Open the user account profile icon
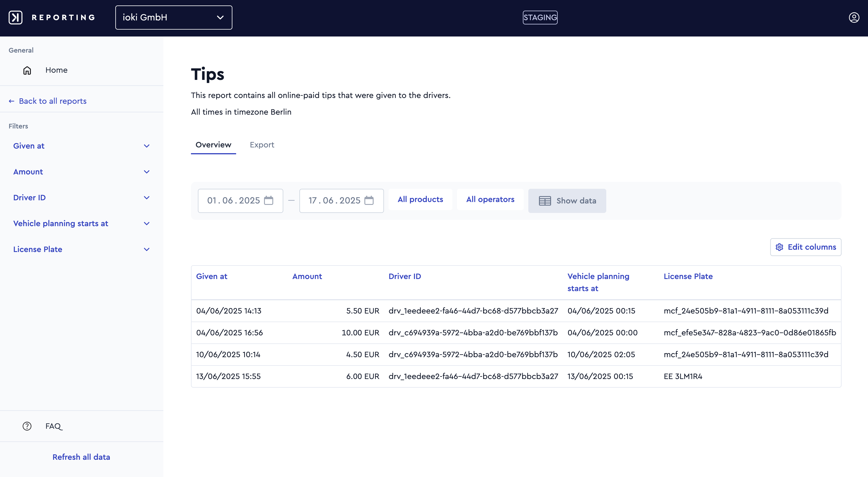Viewport: 868px width, 477px height. point(854,18)
